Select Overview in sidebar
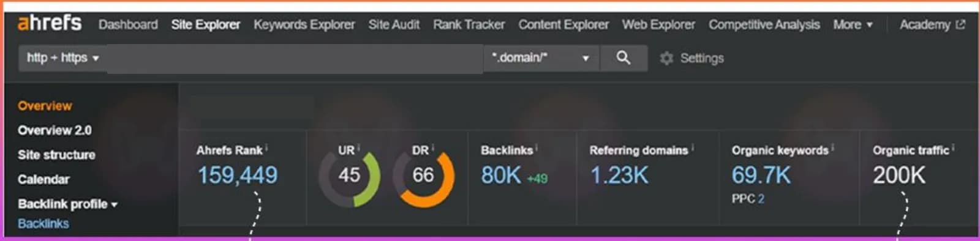Viewport: 980px width, 241px height. click(x=45, y=106)
